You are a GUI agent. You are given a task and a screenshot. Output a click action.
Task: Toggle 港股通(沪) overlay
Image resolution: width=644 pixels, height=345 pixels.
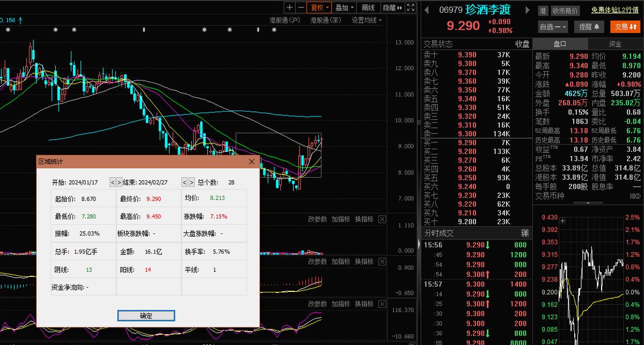click(285, 20)
